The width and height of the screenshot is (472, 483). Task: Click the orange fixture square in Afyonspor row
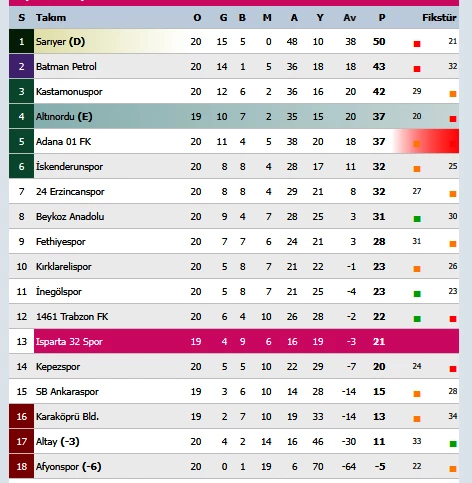pyautogui.click(x=453, y=469)
